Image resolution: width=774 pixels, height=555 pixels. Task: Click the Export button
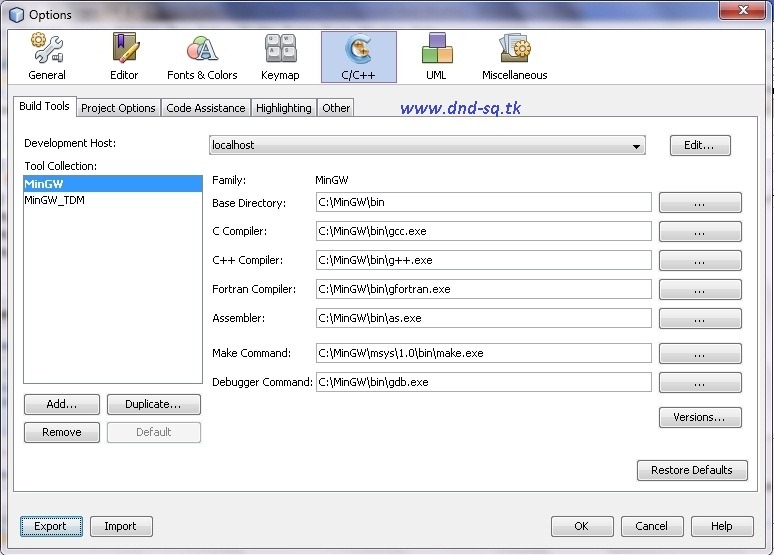click(51, 526)
